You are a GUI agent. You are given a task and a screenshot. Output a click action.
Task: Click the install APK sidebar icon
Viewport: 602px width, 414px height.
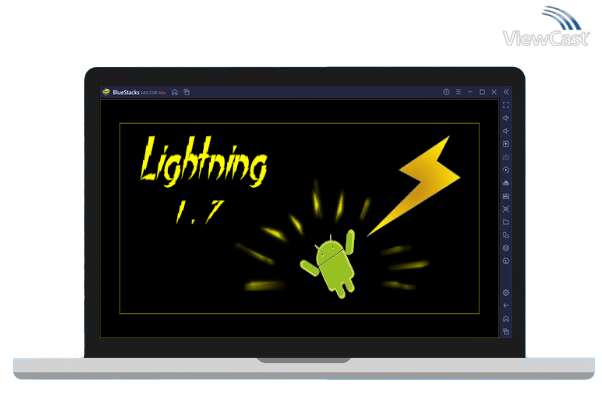506,183
